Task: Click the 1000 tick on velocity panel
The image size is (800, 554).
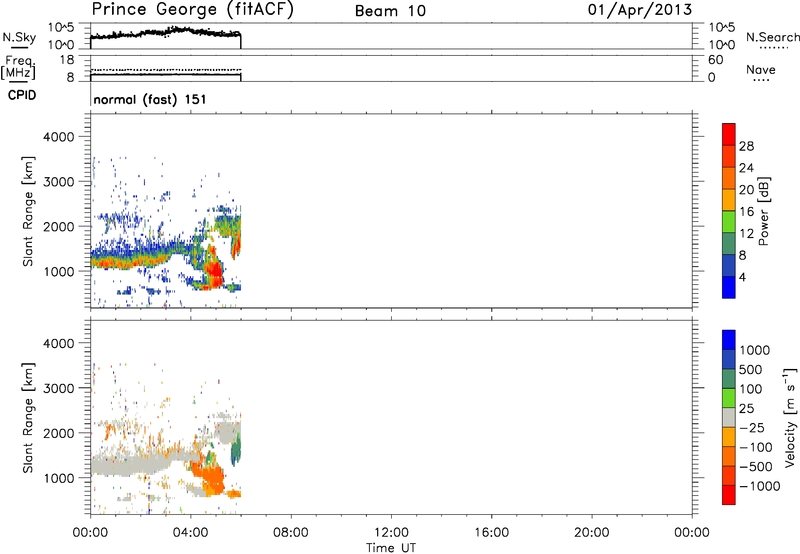Action: click(58, 478)
